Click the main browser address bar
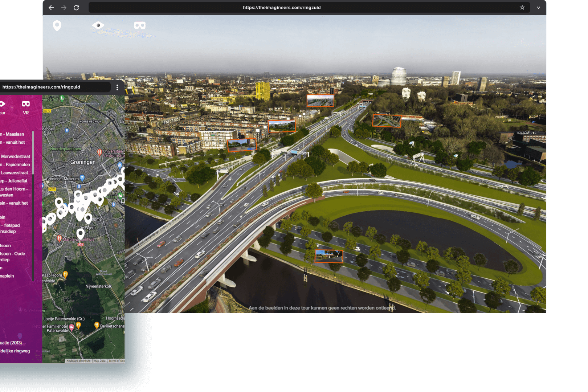588x392 pixels. tap(282, 8)
